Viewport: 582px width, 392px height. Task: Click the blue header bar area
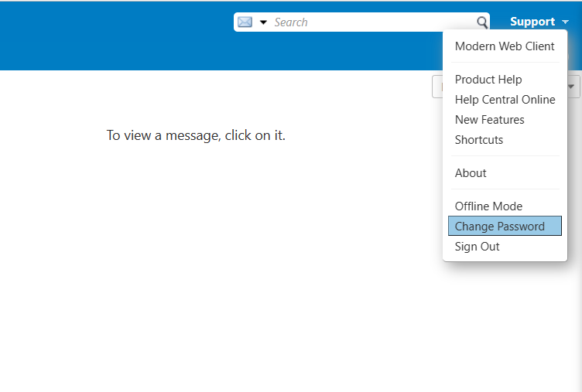(116, 35)
